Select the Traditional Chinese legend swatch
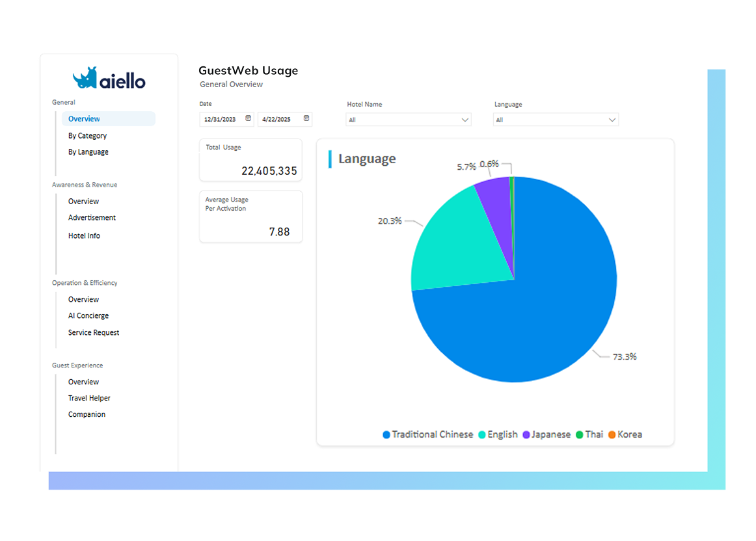The height and width of the screenshot is (541, 756). [386, 434]
